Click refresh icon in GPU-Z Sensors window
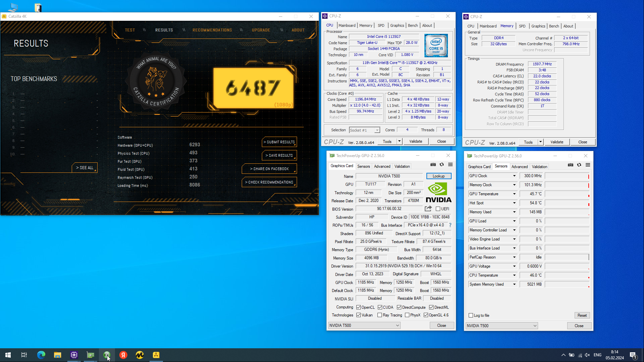 click(579, 165)
